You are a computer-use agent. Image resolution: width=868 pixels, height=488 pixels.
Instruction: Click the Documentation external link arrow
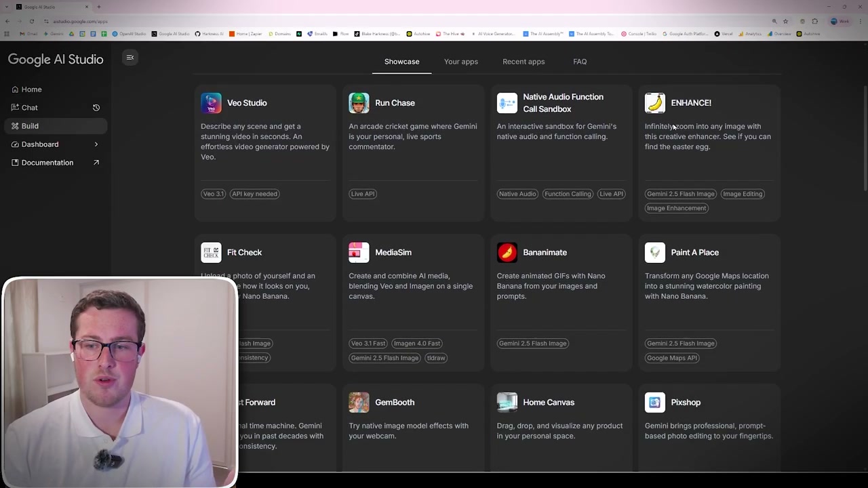[96, 163]
